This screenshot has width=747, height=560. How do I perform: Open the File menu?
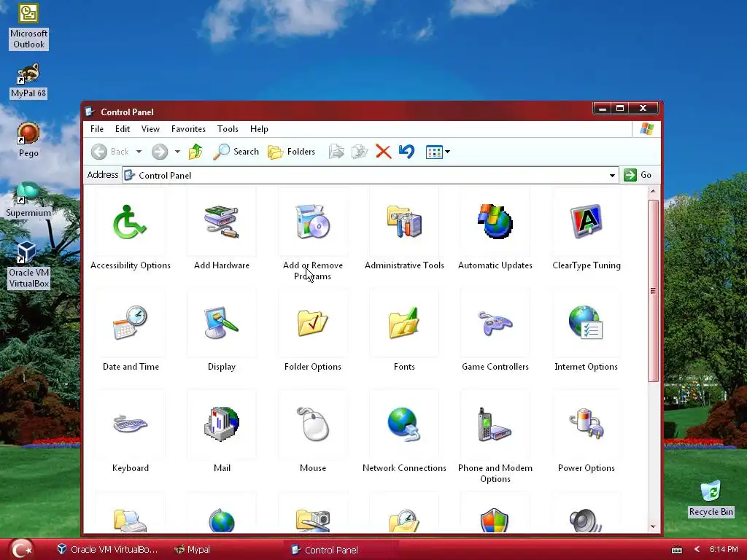97,129
